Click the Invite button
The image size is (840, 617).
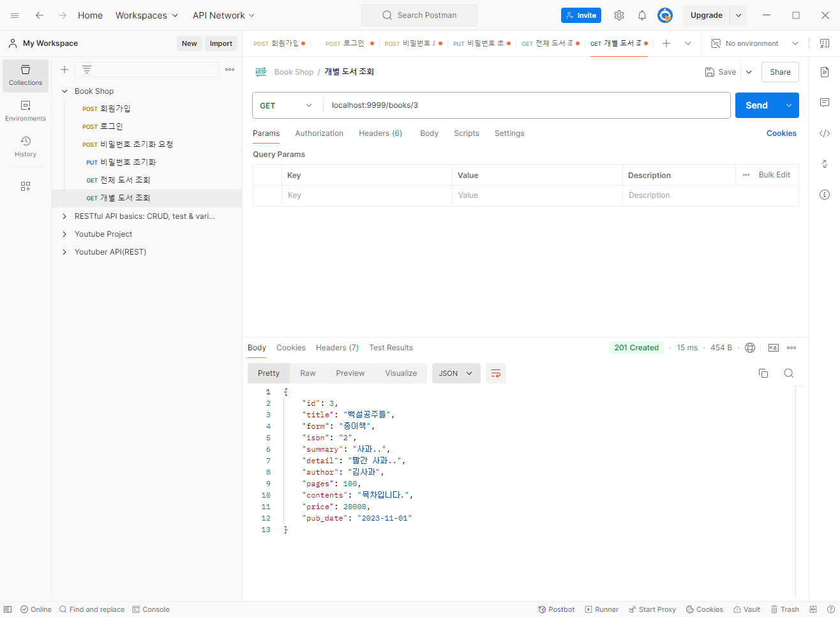coord(581,15)
